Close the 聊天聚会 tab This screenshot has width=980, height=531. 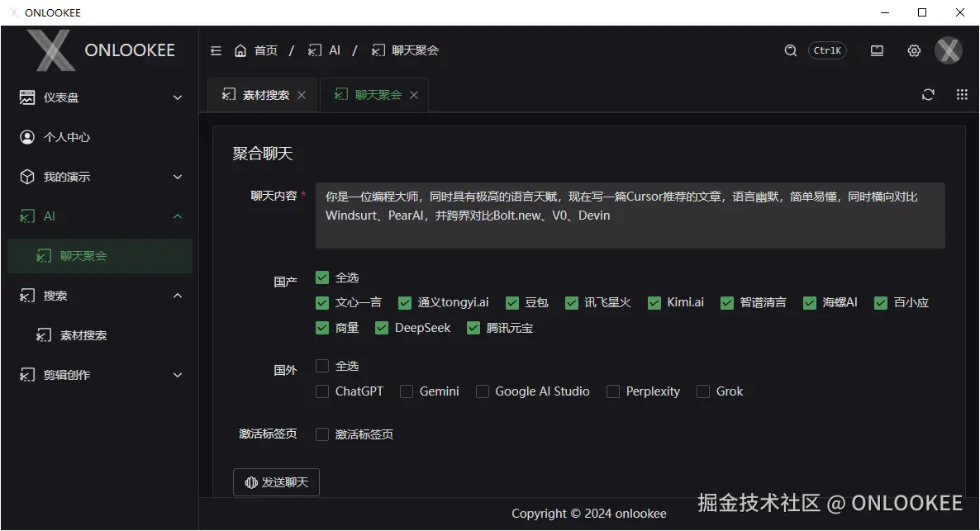pyautogui.click(x=414, y=95)
